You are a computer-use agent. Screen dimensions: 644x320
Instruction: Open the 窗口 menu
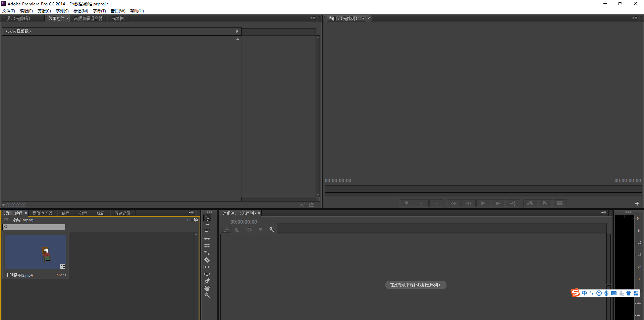118,11
